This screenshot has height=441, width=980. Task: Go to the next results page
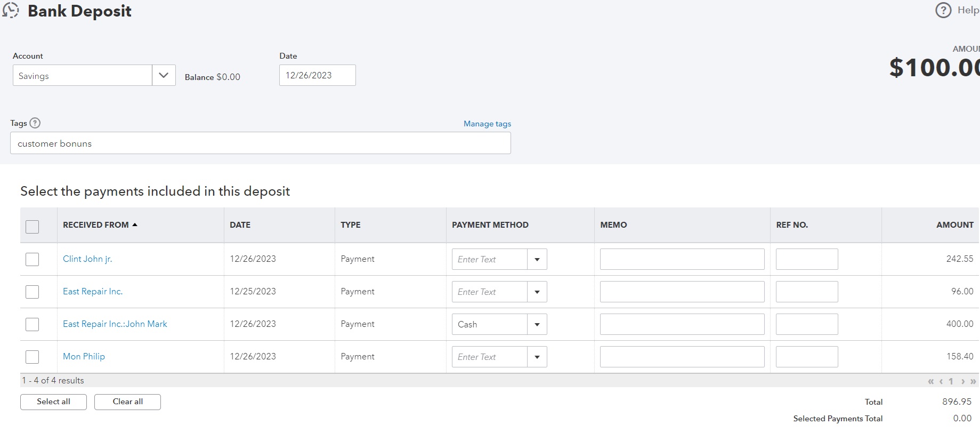963,381
